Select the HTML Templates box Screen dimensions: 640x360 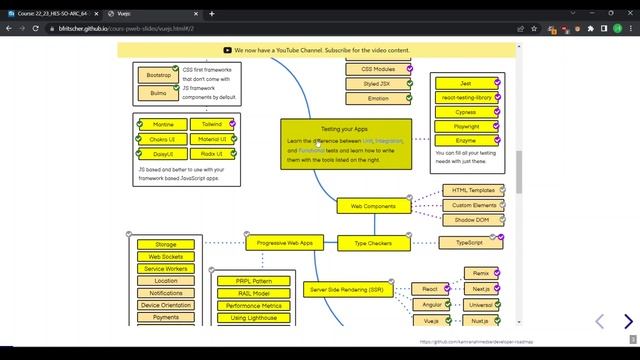pyautogui.click(x=473, y=190)
